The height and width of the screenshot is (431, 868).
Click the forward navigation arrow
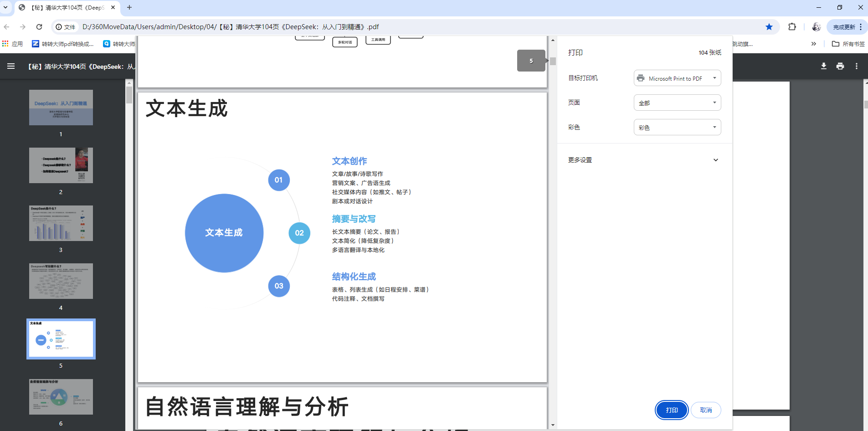click(23, 27)
